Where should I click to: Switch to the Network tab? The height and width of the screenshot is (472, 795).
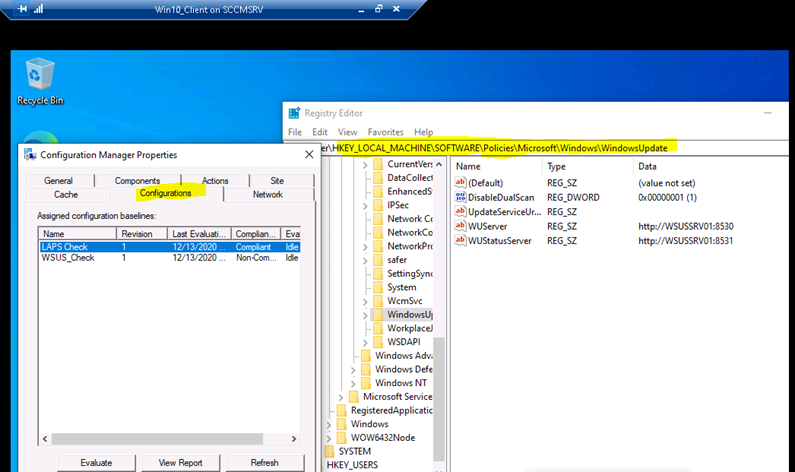268,194
